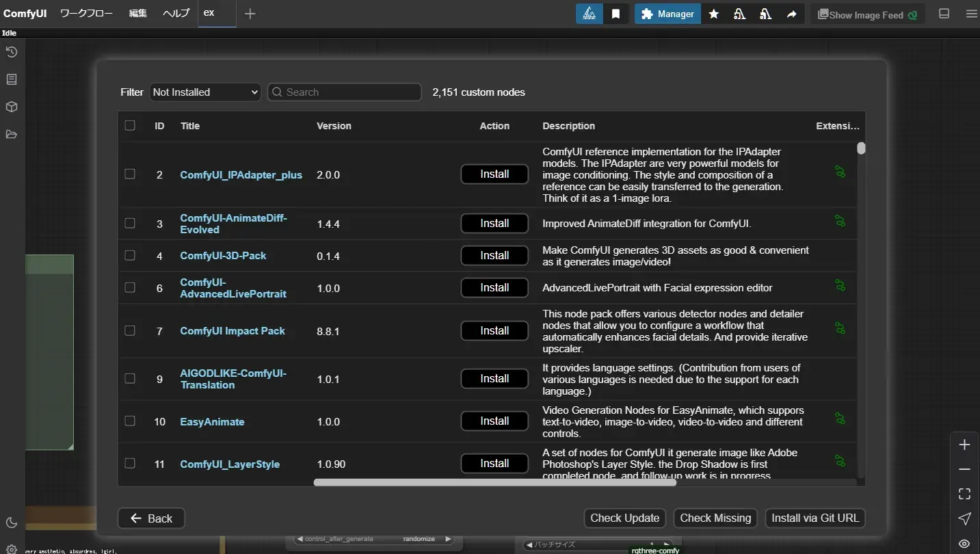The image size is (980, 554).
Task: Open the extension link icon for ComfyUI Impact Pack
Action: 840,328
